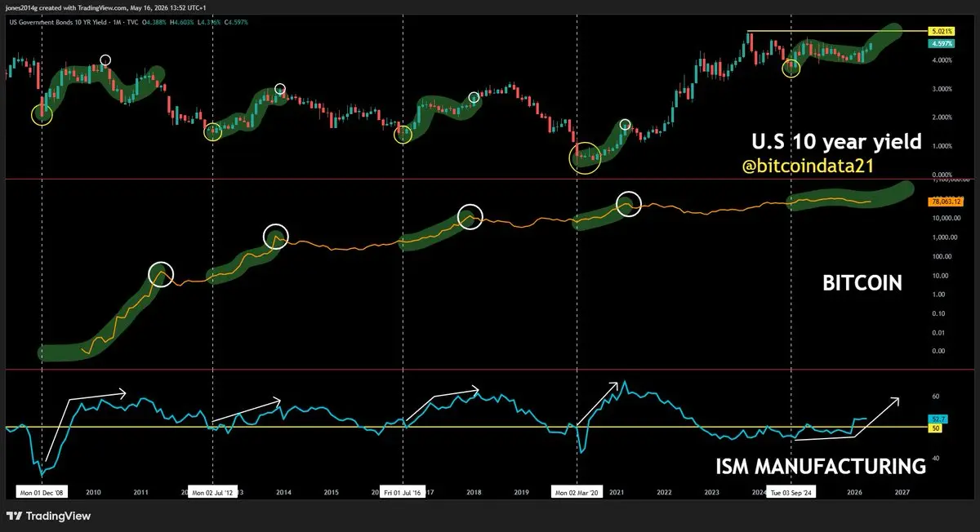Click the 1,000.00 Bitcoin axis label
Screen dimensions: 980x532
[943, 237]
